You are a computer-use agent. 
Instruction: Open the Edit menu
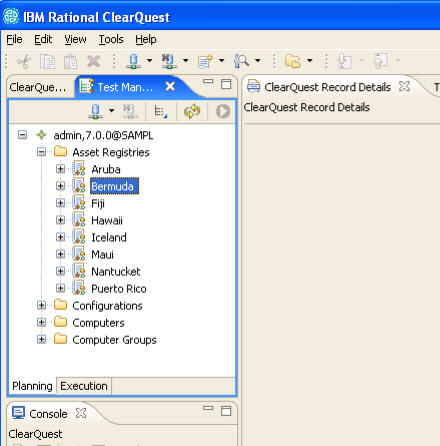(43, 39)
